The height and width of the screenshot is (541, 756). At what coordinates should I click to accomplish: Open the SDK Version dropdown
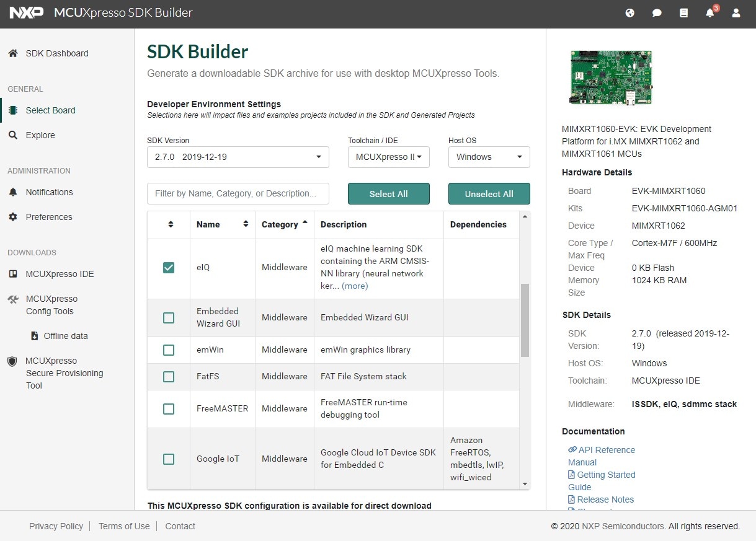click(x=238, y=157)
